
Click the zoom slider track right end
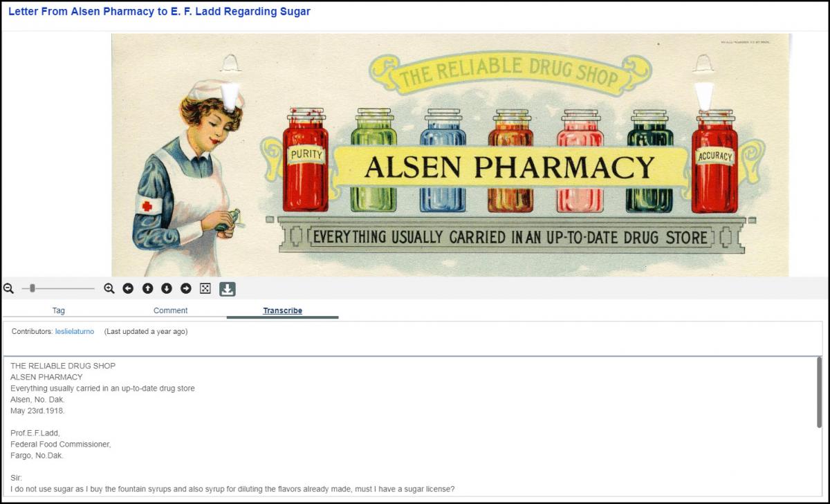pyautogui.click(x=93, y=288)
